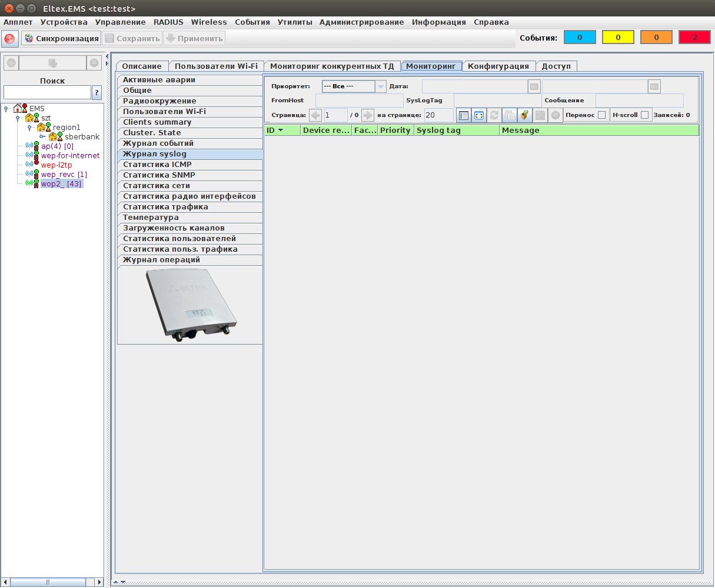Click the search help question mark button
This screenshot has height=588, width=715.
pyautogui.click(x=97, y=93)
